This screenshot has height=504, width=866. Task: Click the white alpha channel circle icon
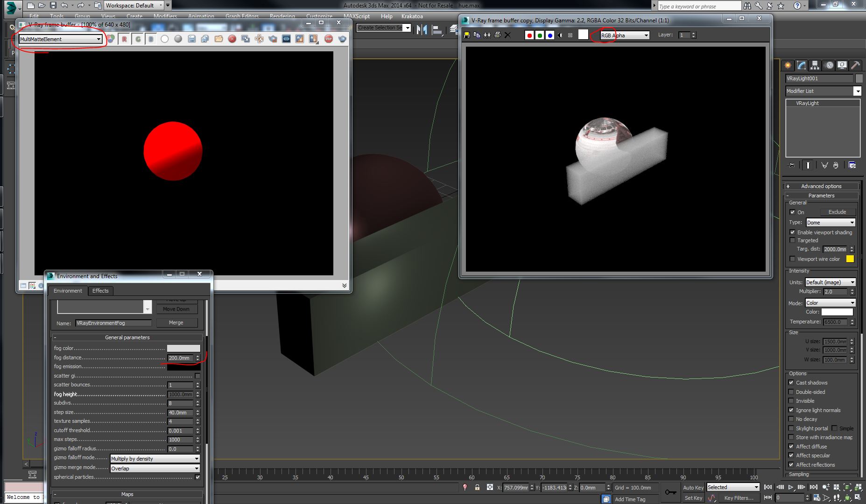164,39
